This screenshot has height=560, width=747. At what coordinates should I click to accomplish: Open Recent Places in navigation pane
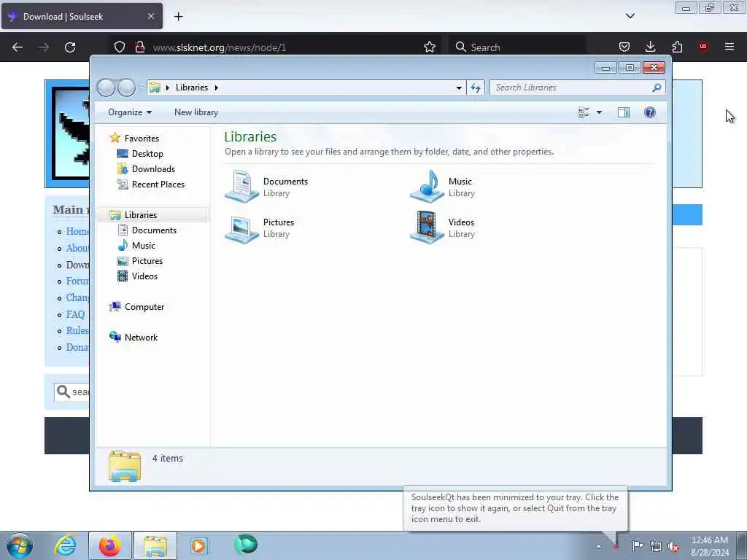pos(158,184)
